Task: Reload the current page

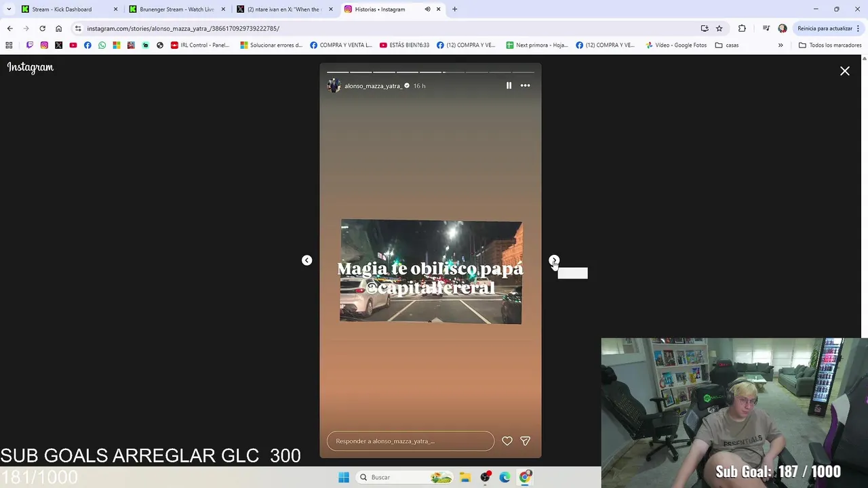Action: [x=42, y=28]
